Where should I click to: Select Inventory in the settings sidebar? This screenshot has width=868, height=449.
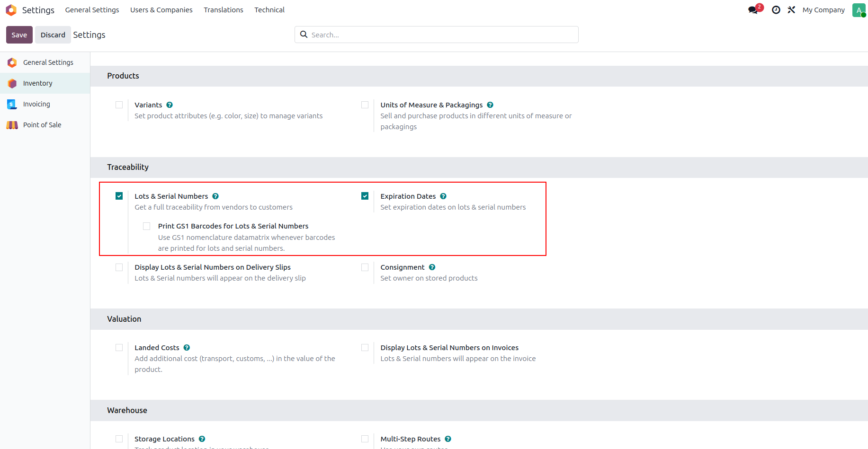pos(45,83)
